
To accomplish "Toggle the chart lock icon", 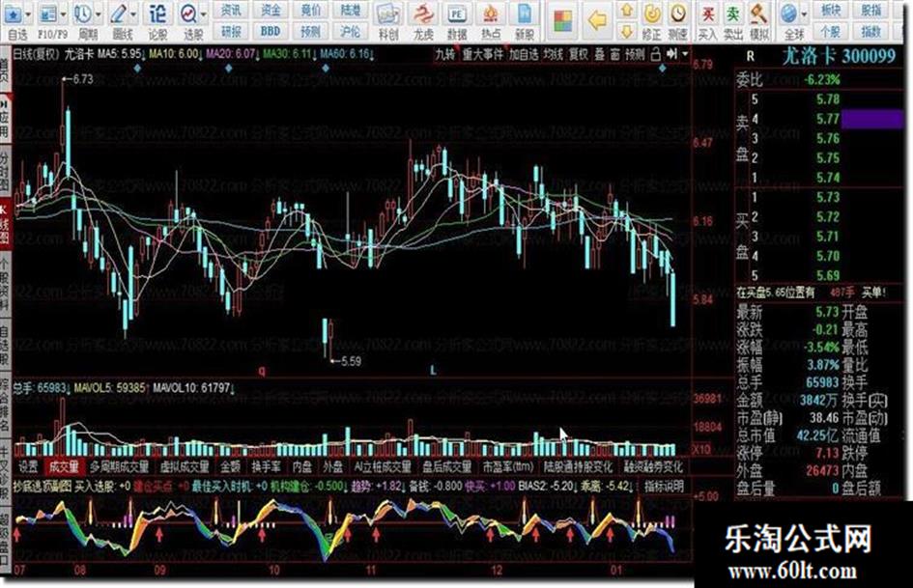I will tap(655, 55).
